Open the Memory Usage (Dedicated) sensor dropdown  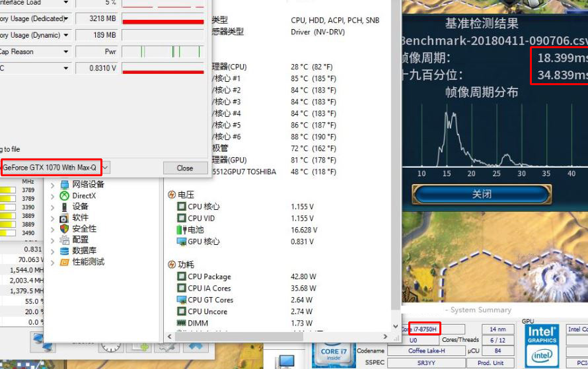[66, 18]
